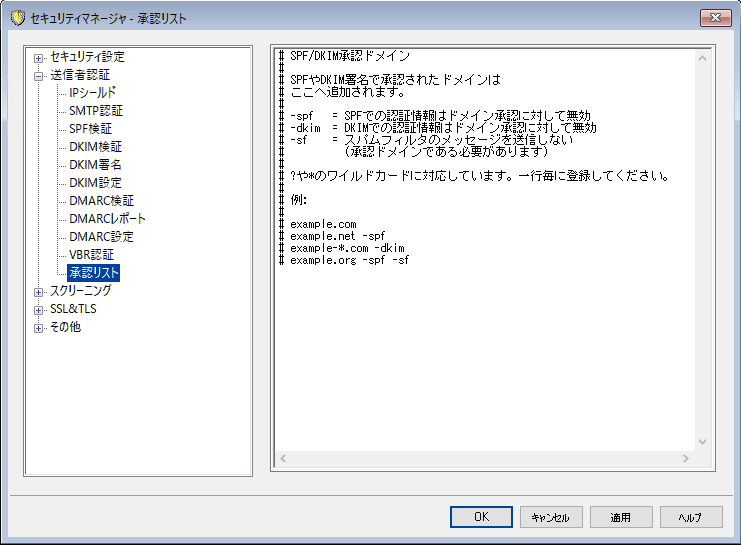This screenshot has width=741, height=545.
Task: Click the Security Manager shield title icon
Action: 17,18
